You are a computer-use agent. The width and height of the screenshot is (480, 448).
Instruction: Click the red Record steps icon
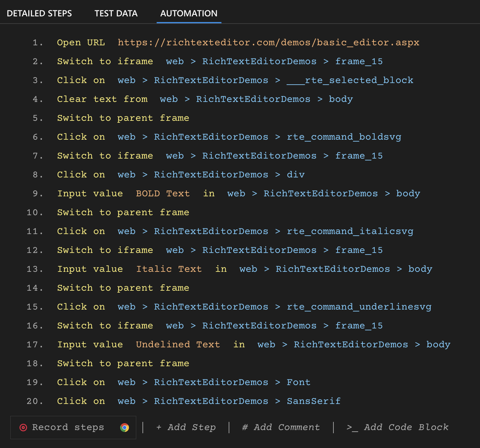[23, 427]
